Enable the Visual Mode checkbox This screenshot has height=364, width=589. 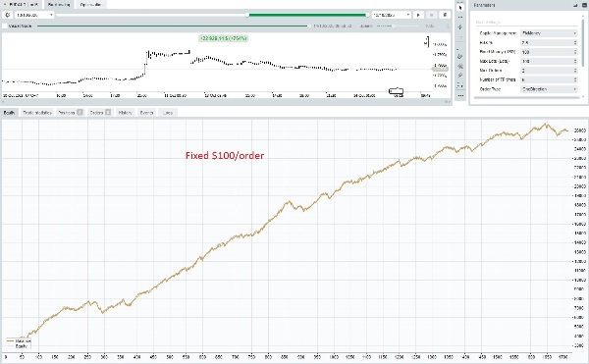pyautogui.click(x=5, y=26)
